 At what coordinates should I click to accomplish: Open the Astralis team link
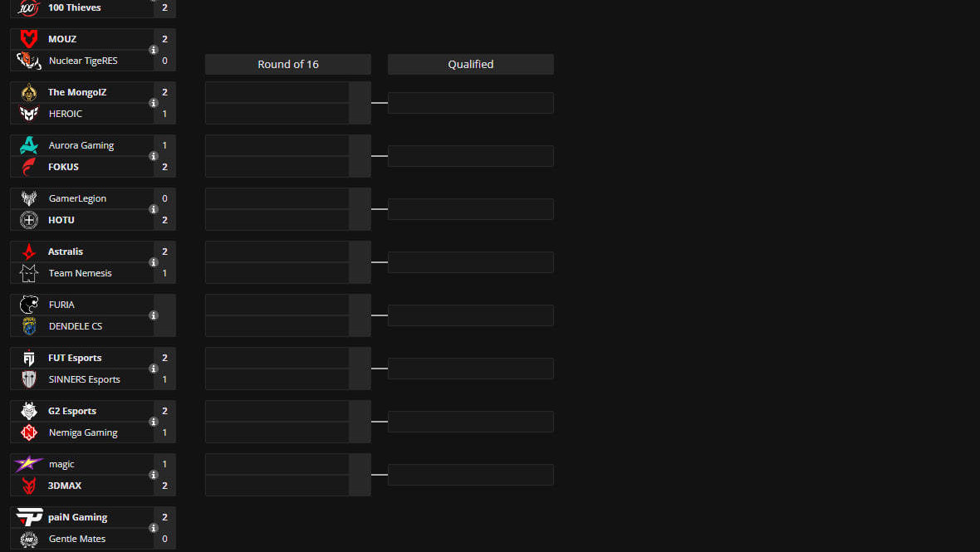(x=66, y=252)
